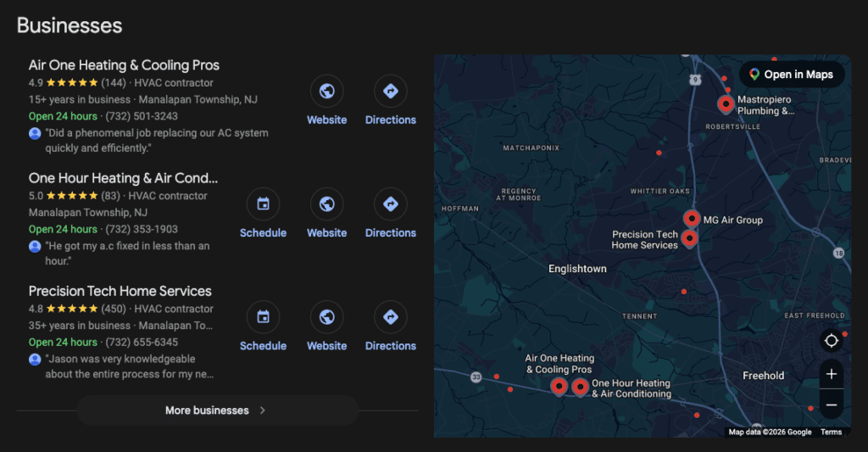
Task: Click user avatar beside Precision Tech review
Action: tap(35, 360)
